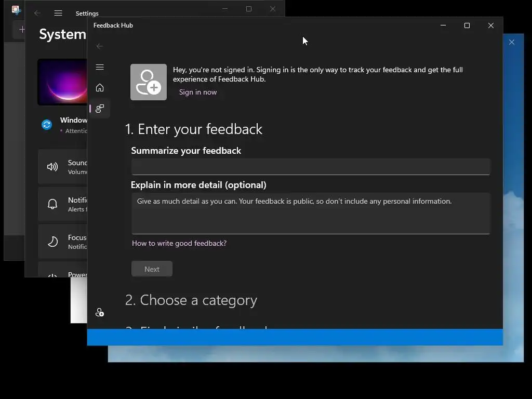The width and height of the screenshot is (532, 399).
Task: Minimize the Feedback Hub window
Action: (443, 25)
